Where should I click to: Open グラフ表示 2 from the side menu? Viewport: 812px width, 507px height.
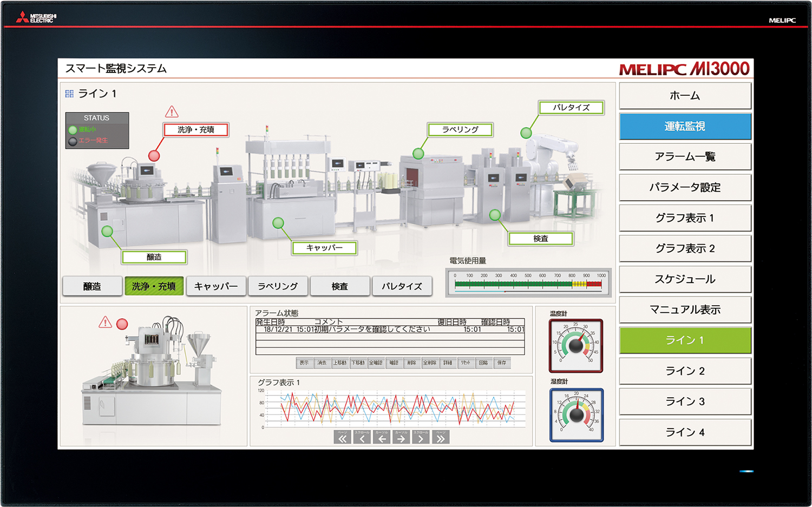pyautogui.click(x=685, y=248)
